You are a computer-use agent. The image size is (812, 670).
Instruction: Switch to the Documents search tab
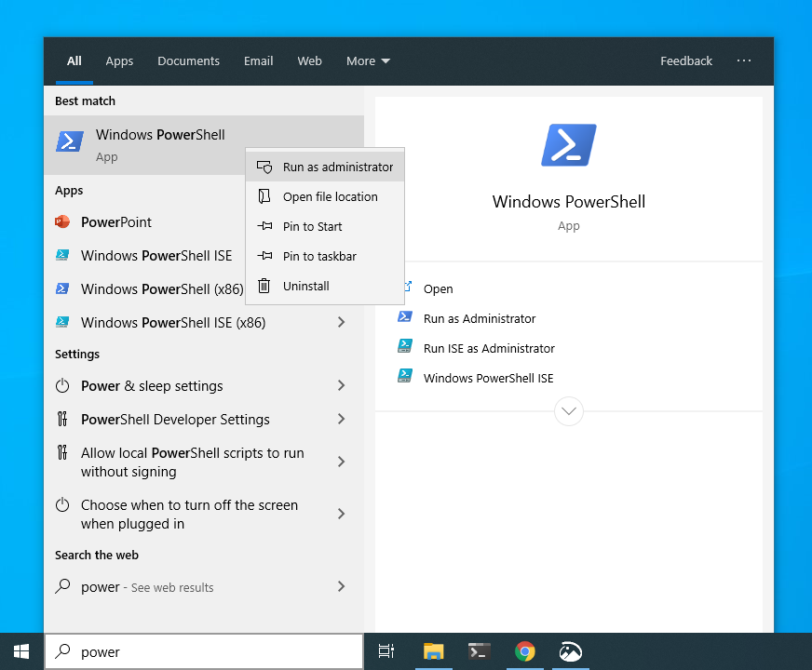188,61
